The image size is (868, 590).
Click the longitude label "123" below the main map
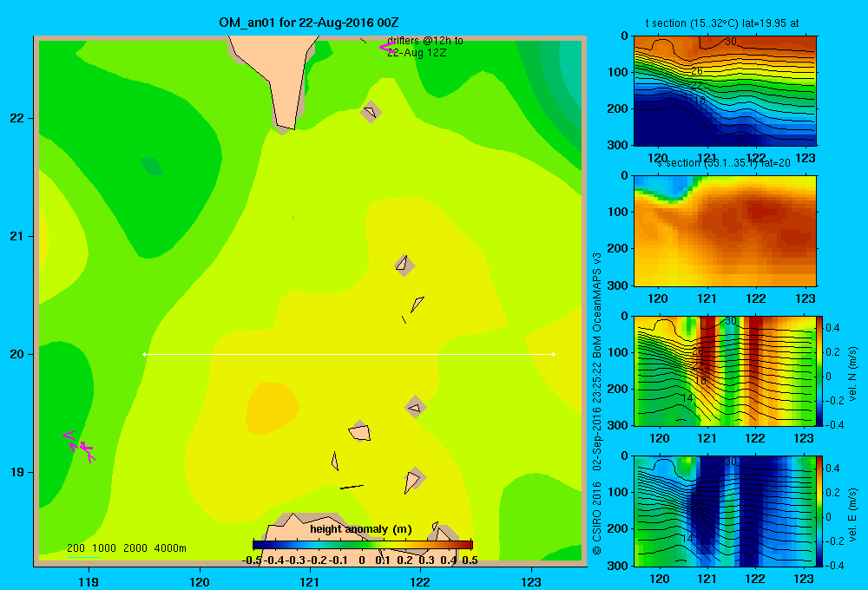tap(531, 581)
